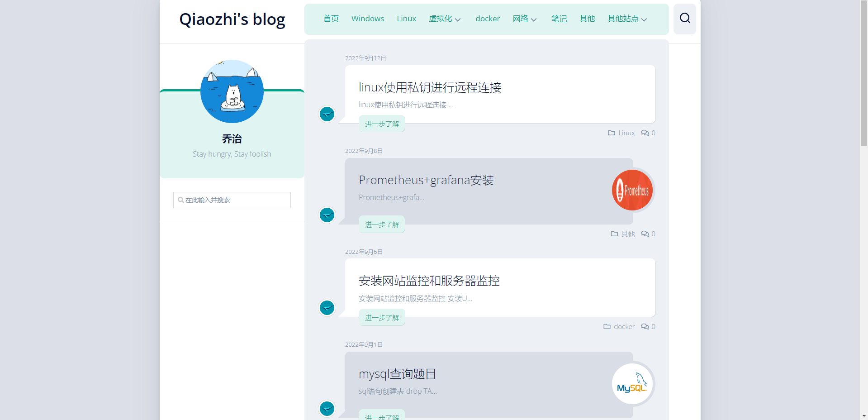Click the comment count icon on Linux post

tap(645, 133)
